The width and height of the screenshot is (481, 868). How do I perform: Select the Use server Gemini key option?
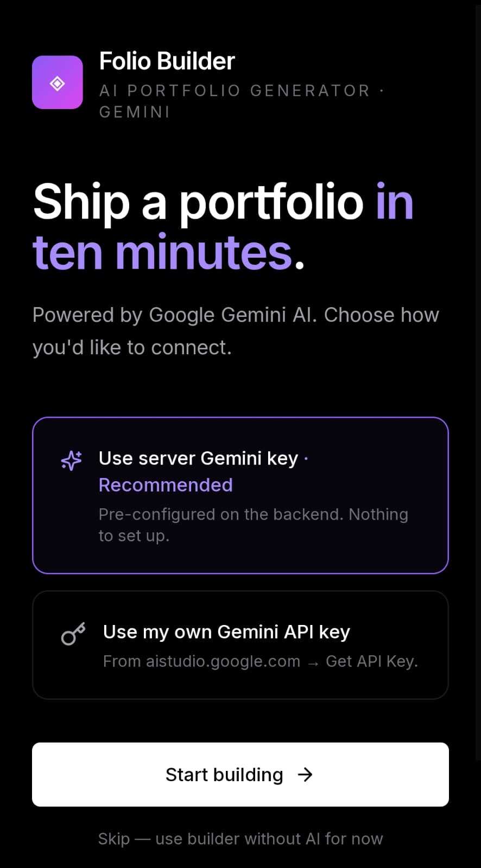(240, 495)
